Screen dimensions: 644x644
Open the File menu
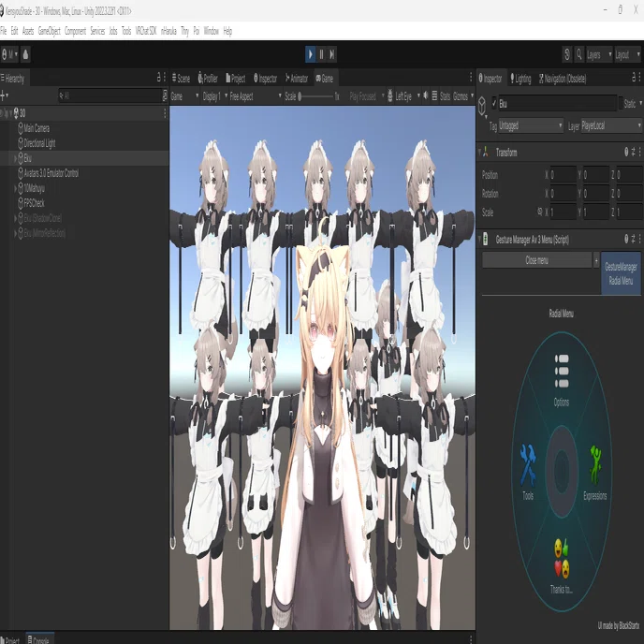[x=4, y=31]
